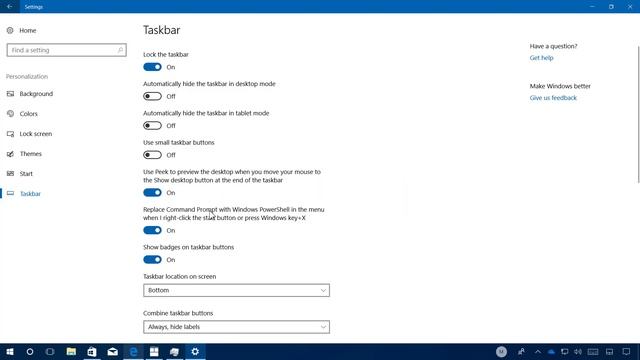This screenshot has width=640, height=360.
Task: Open Combine taskbar buttons dropdown
Action: click(x=236, y=327)
